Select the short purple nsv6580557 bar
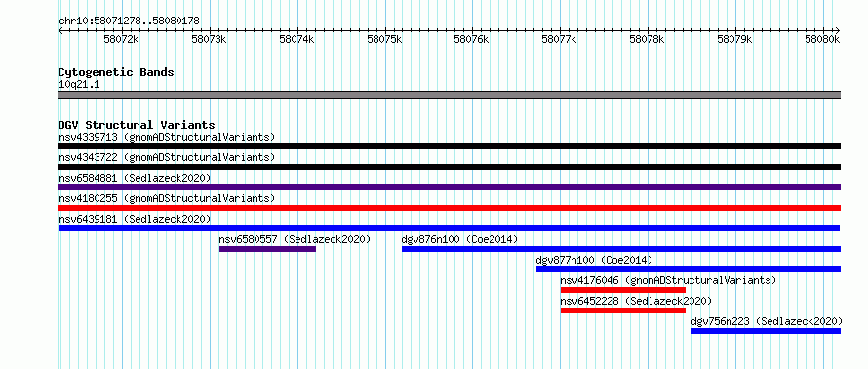Image resolution: width=868 pixels, height=369 pixels. [267, 249]
